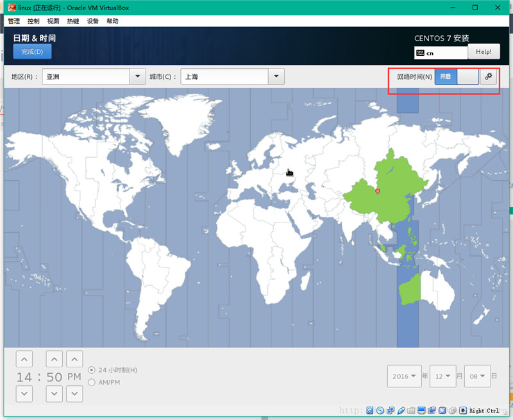Image resolution: width=513 pixels, height=420 pixels.
Task: Decrease the minutes with down arrow
Action: (55, 394)
